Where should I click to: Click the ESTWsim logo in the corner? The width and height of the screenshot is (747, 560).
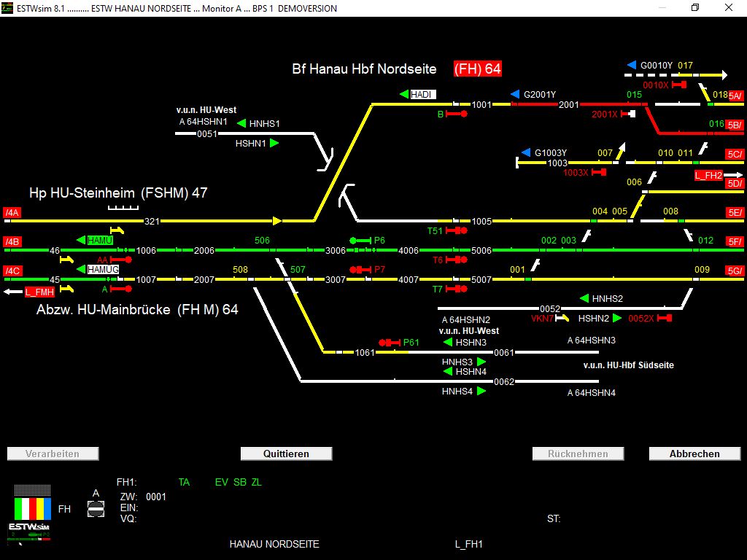29,526
